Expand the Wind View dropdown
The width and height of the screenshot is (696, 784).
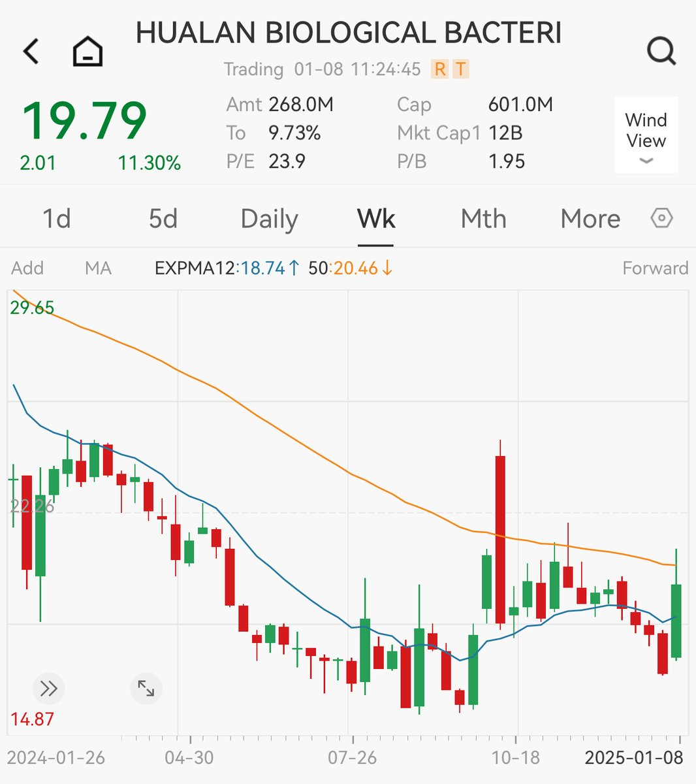(x=646, y=135)
